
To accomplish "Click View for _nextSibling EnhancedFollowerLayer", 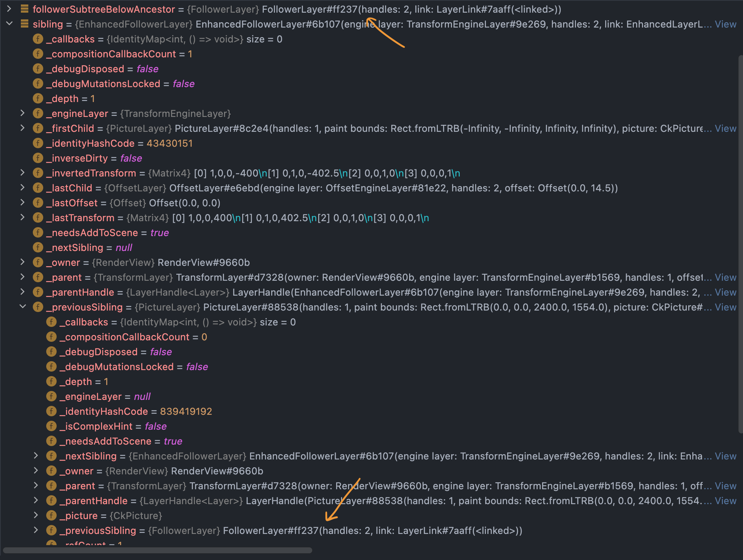I will [x=725, y=456].
